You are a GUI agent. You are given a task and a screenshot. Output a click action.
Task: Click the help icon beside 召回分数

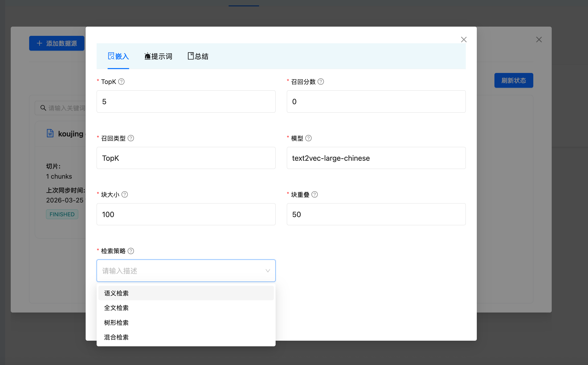(x=321, y=82)
